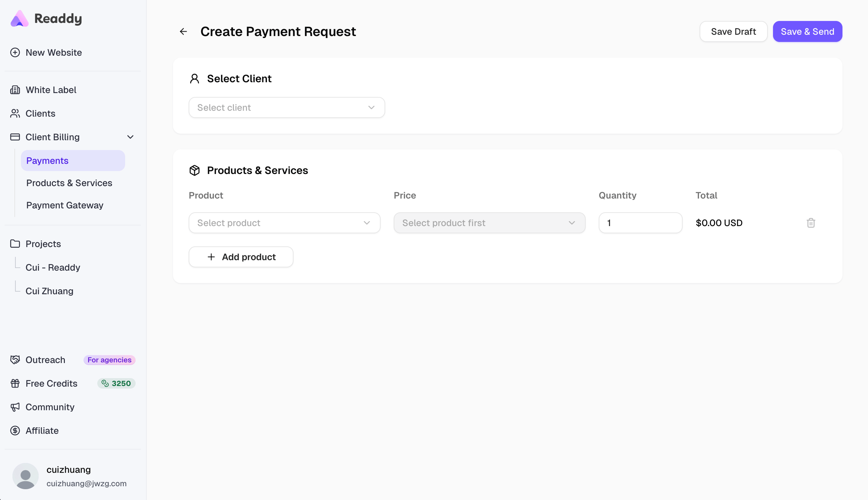
Task: Click the 3250 credits badge
Action: click(x=116, y=383)
